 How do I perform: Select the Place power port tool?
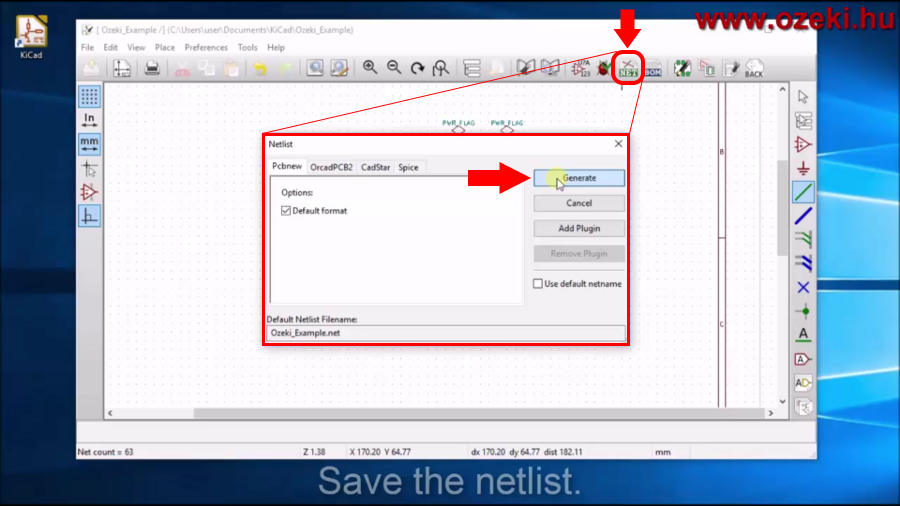(x=803, y=169)
